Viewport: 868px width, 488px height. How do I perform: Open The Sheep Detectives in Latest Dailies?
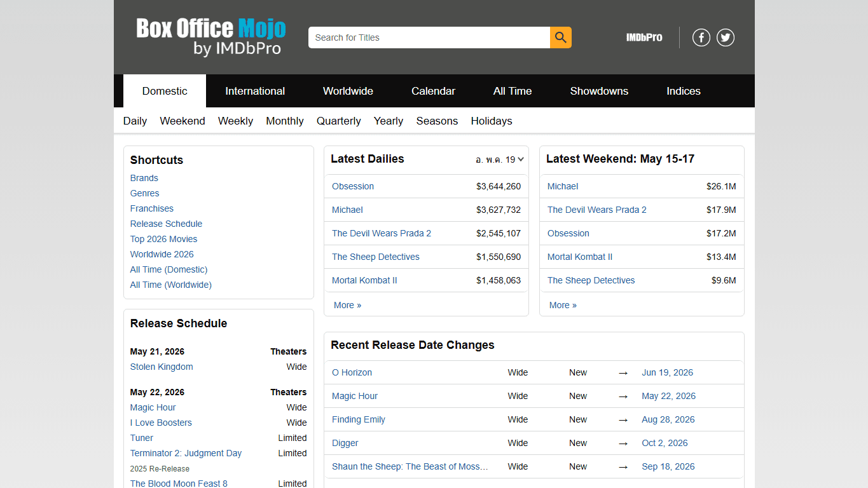point(376,257)
